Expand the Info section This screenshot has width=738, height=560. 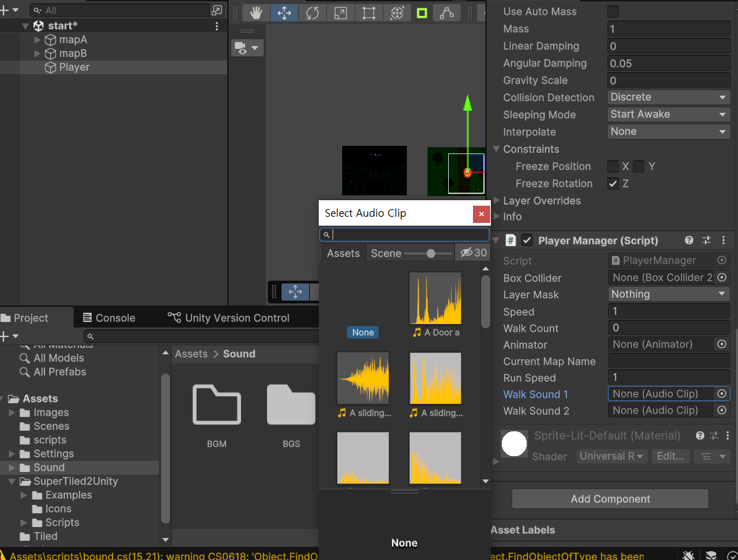tap(496, 216)
